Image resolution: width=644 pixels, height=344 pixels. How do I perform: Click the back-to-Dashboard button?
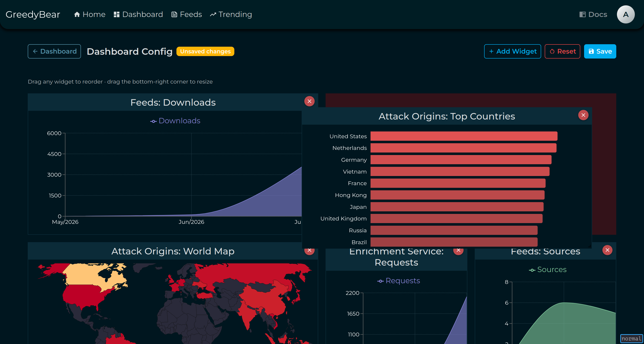(54, 51)
